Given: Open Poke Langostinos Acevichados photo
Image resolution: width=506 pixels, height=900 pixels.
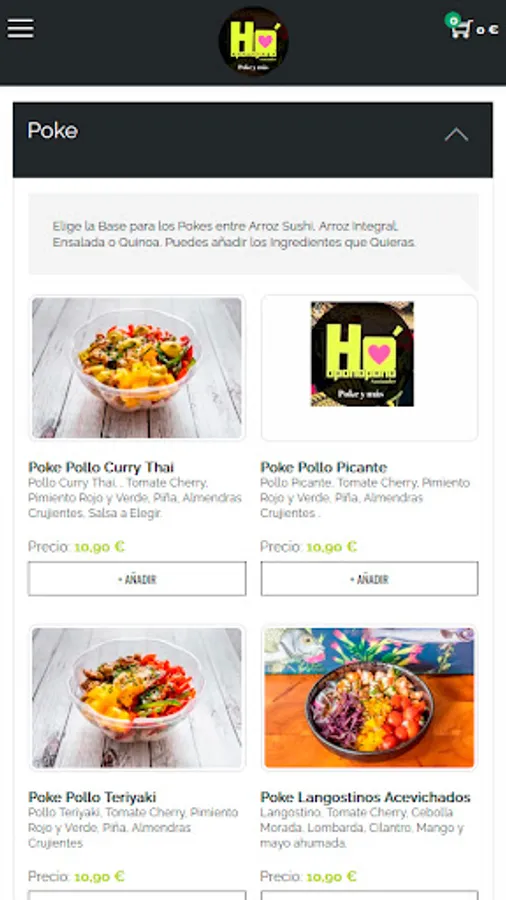Looking at the screenshot, I should [369, 698].
